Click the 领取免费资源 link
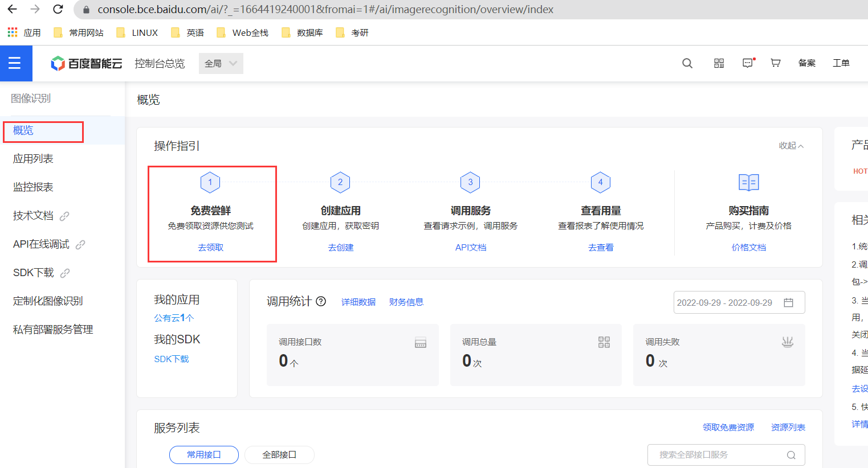Image resolution: width=868 pixels, height=468 pixels. [x=728, y=428]
